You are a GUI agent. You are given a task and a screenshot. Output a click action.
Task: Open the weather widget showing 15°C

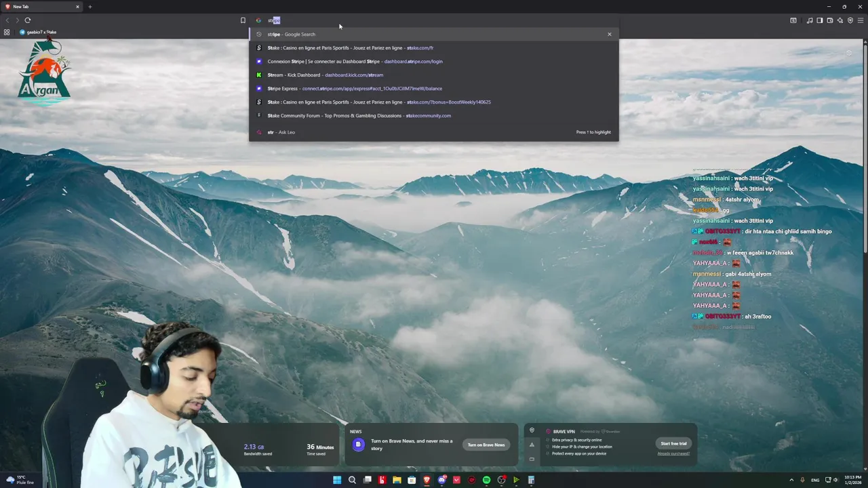click(20, 480)
